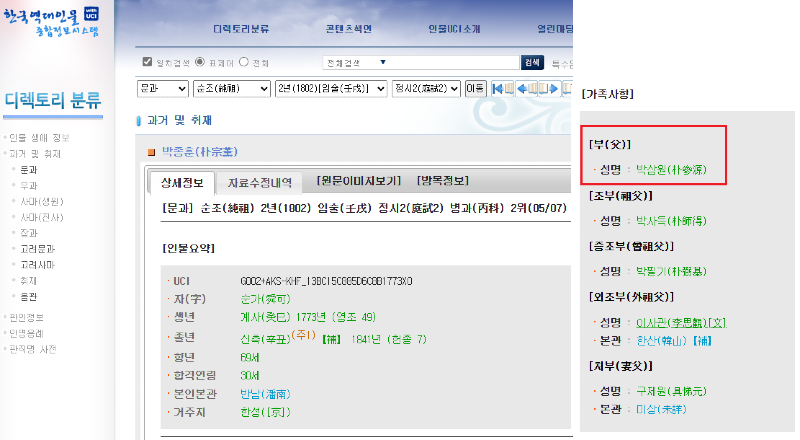Image resolution: width=800 pixels, height=440 pixels.
Task: Click the 검색 search button
Action: click(532, 62)
